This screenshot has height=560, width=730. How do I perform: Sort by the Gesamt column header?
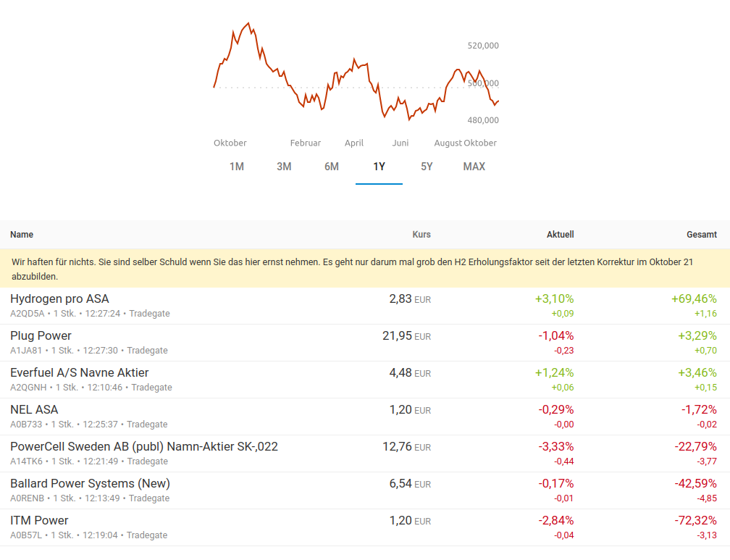(702, 235)
